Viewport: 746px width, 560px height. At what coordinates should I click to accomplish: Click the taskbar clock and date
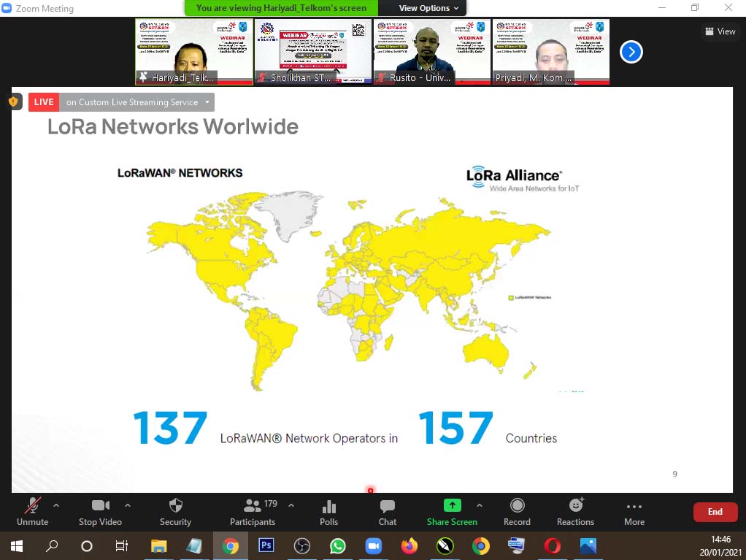pos(720,545)
